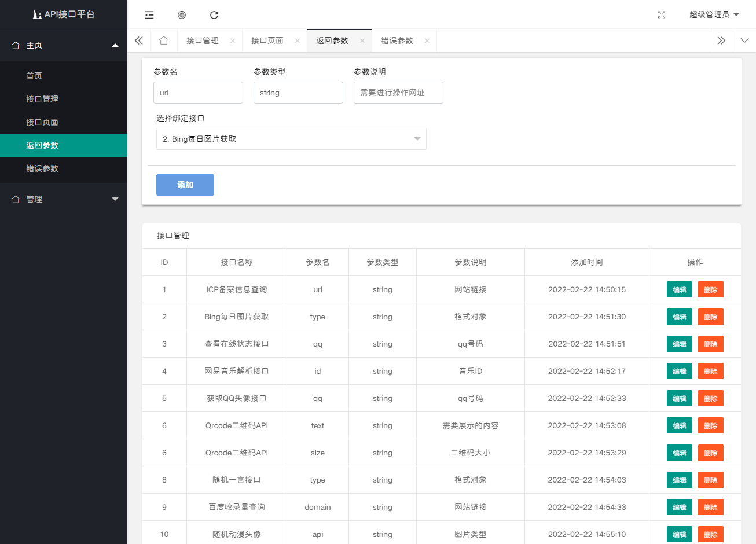The height and width of the screenshot is (544, 756).
Task: Open 返回参数 in the sidebar
Action: [64, 145]
